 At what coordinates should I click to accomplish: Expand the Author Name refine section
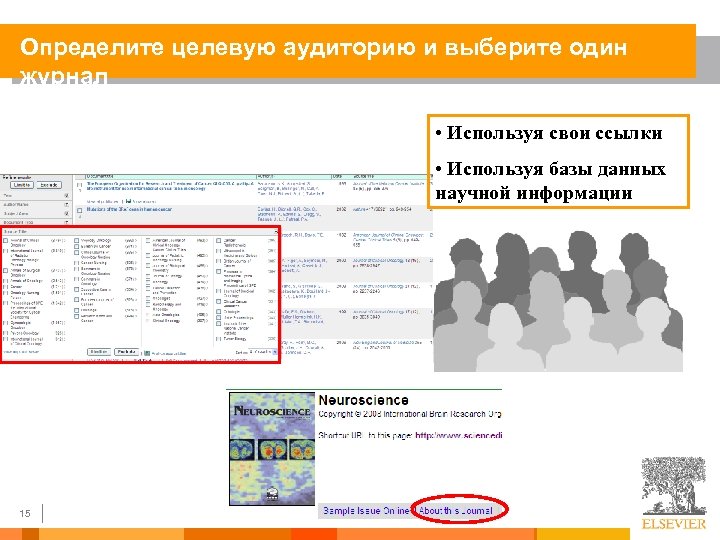66,205
